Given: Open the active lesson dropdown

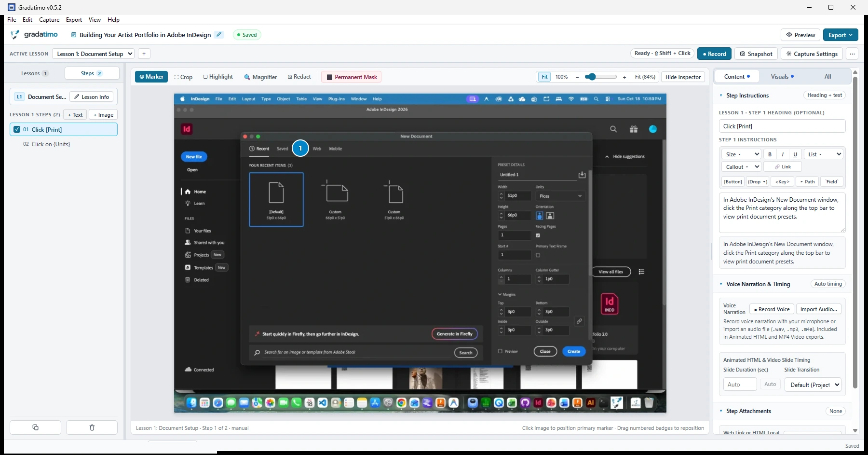Looking at the screenshot, I should [94, 54].
